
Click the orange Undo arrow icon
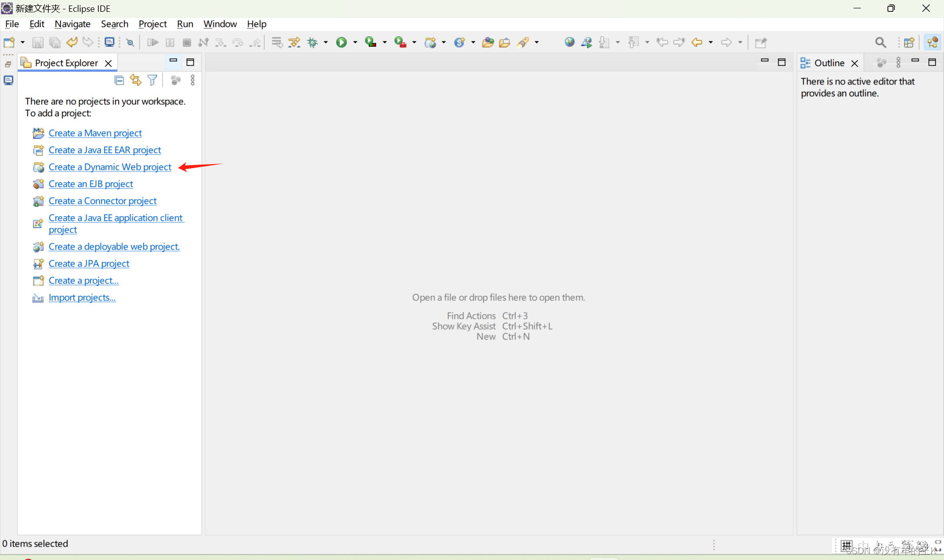pyautogui.click(x=72, y=43)
